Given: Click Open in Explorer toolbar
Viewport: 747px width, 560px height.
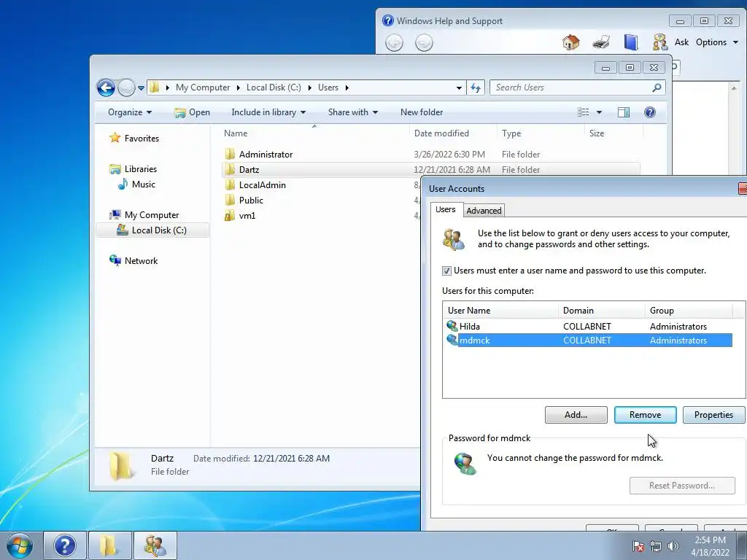Looking at the screenshot, I should [x=193, y=112].
